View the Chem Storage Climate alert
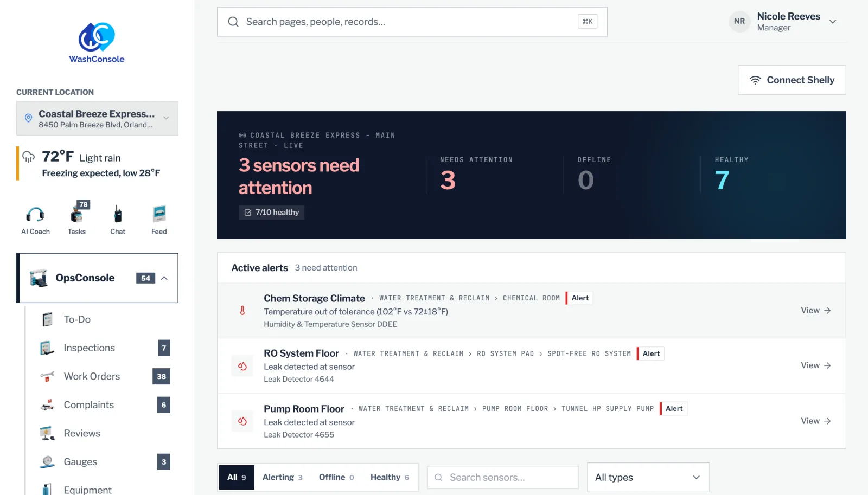 pyautogui.click(x=816, y=311)
